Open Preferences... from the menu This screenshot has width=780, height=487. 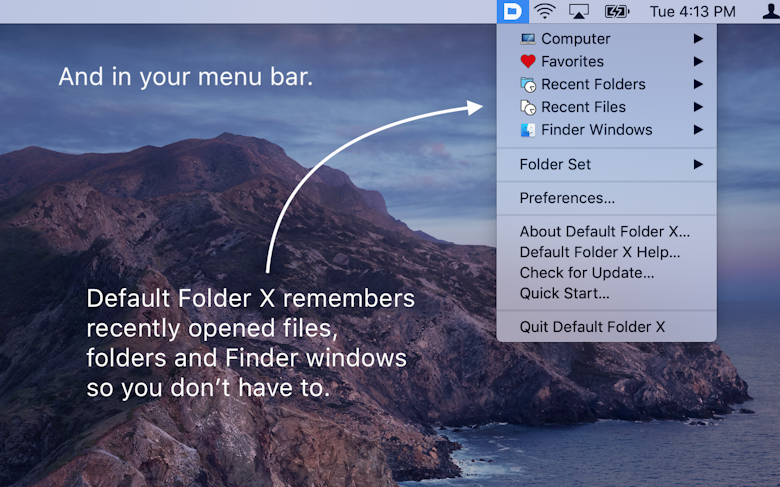(607, 198)
